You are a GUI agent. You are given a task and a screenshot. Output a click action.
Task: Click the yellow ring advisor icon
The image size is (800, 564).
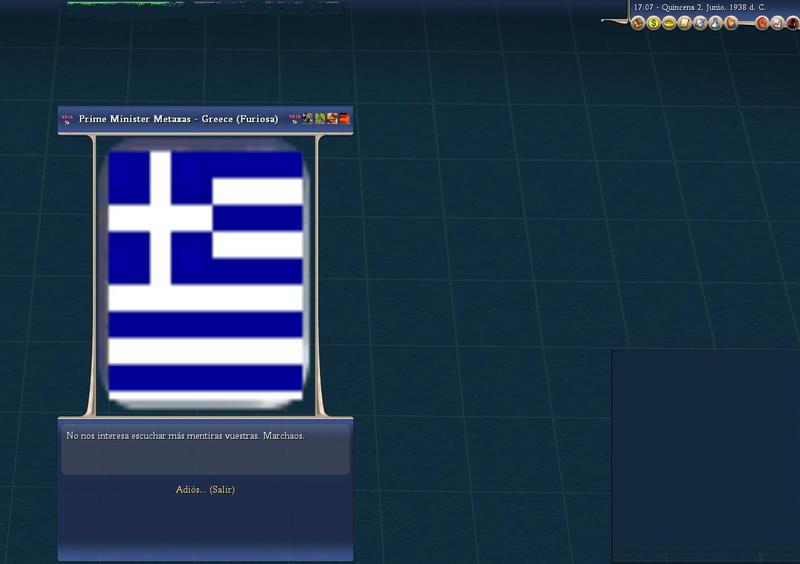click(669, 23)
